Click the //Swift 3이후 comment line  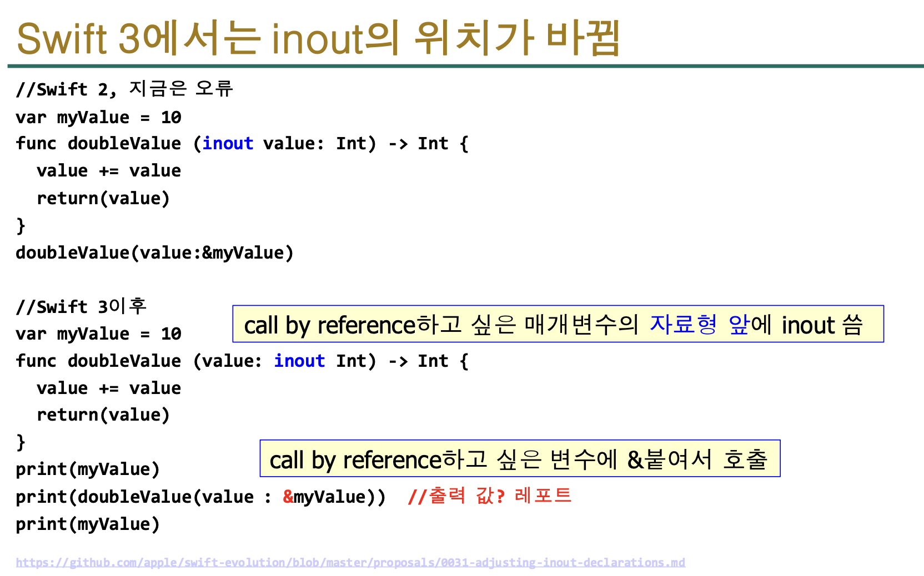(x=81, y=306)
